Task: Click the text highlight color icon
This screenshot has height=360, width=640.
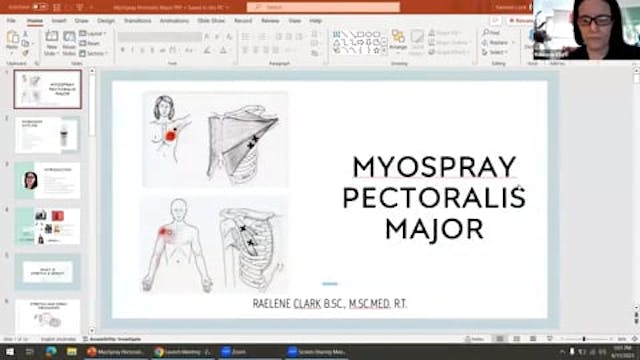Action: click(208, 50)
